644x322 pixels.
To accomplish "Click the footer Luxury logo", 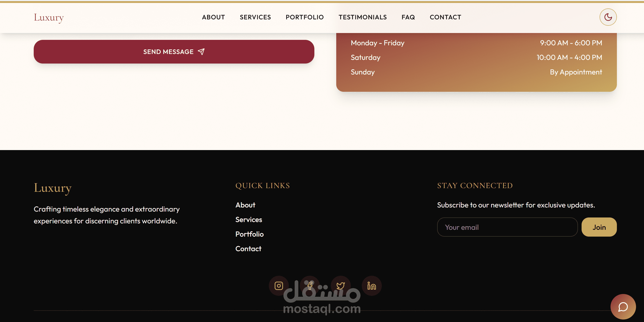I will pyautogui.click(x=52, y=188).
